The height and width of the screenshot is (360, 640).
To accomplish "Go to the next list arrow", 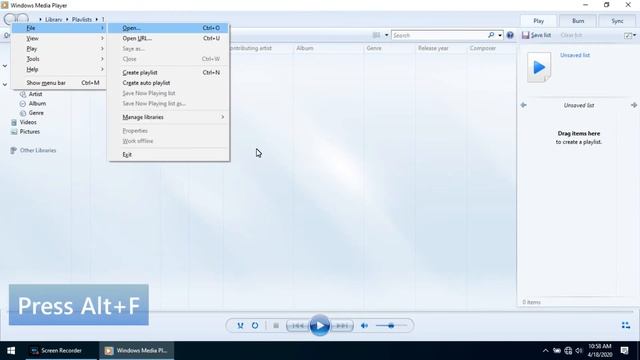I will 633,105.
